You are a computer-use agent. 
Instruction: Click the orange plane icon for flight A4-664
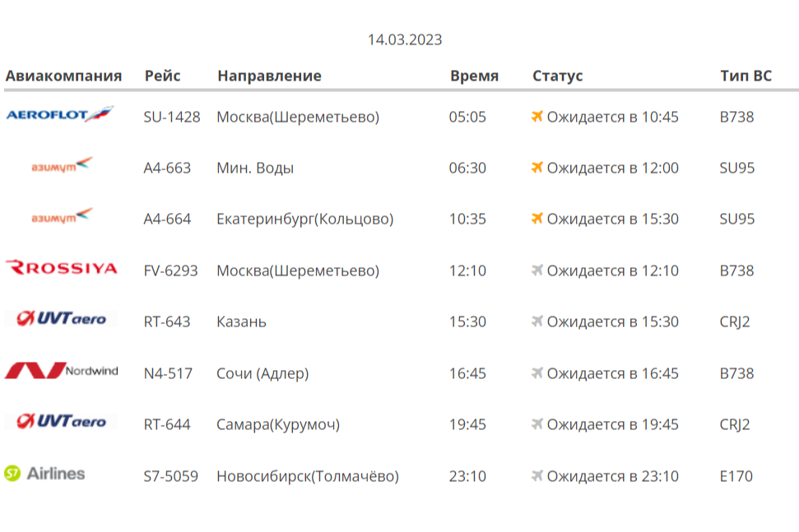click(x=537, y=218)
